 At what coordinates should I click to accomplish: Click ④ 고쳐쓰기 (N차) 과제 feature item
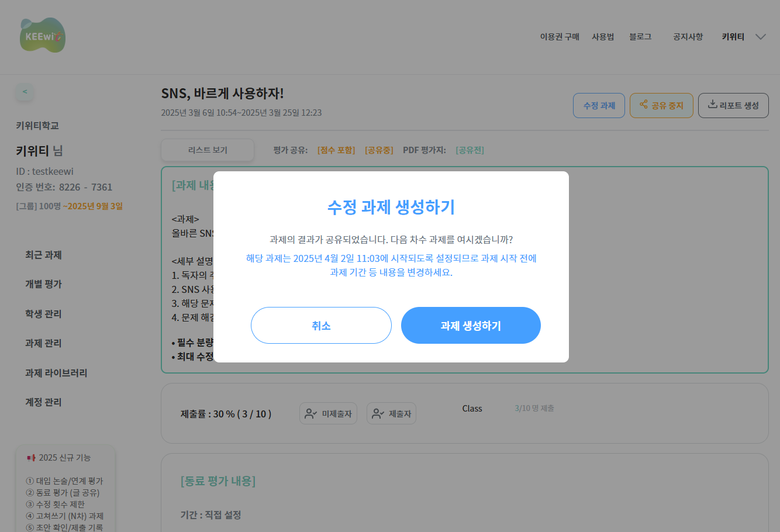64,516
